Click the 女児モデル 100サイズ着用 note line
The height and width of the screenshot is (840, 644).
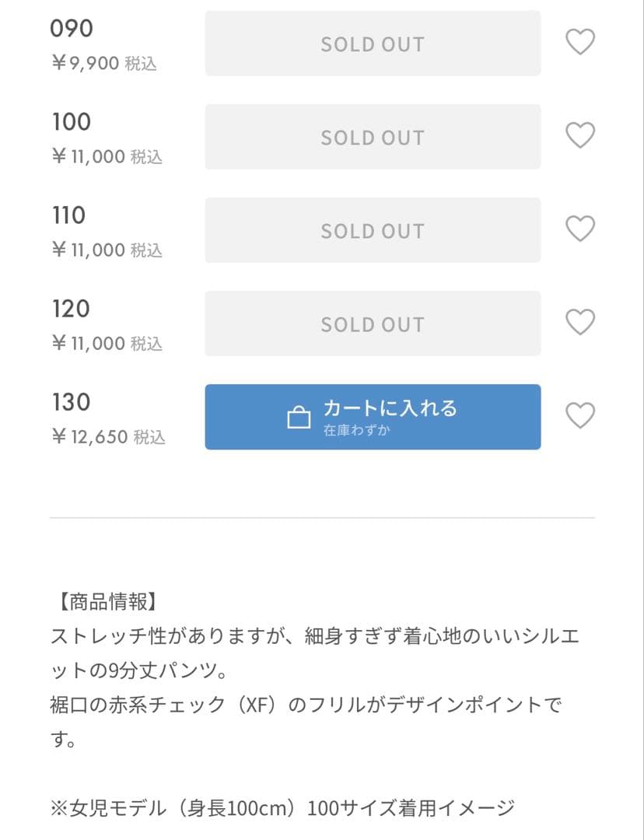click(282, 808)
